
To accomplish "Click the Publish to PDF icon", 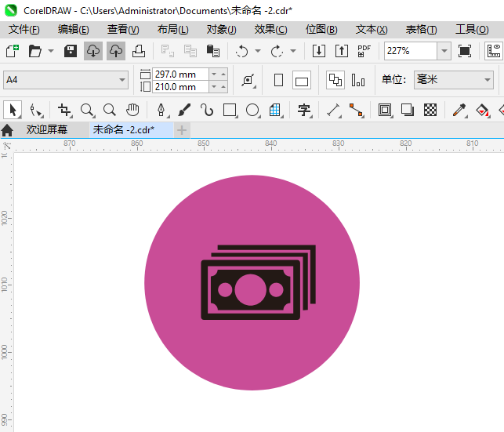I will [x=364, y=51].
